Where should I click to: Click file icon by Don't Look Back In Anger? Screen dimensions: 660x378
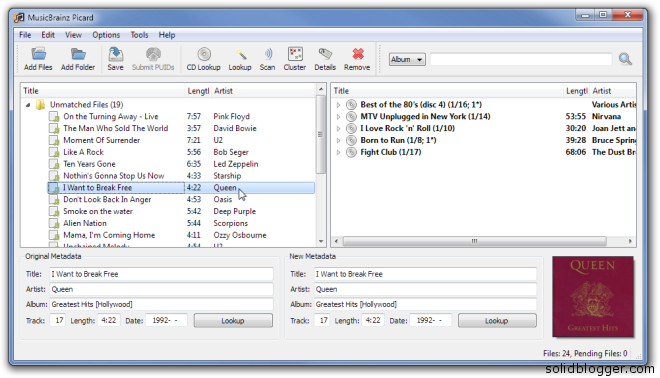pos(54,200)
